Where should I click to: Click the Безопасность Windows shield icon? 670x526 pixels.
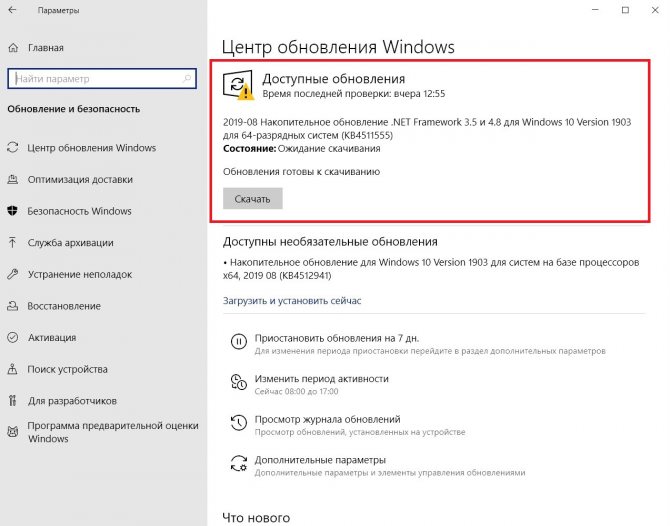tap(13, 211)
